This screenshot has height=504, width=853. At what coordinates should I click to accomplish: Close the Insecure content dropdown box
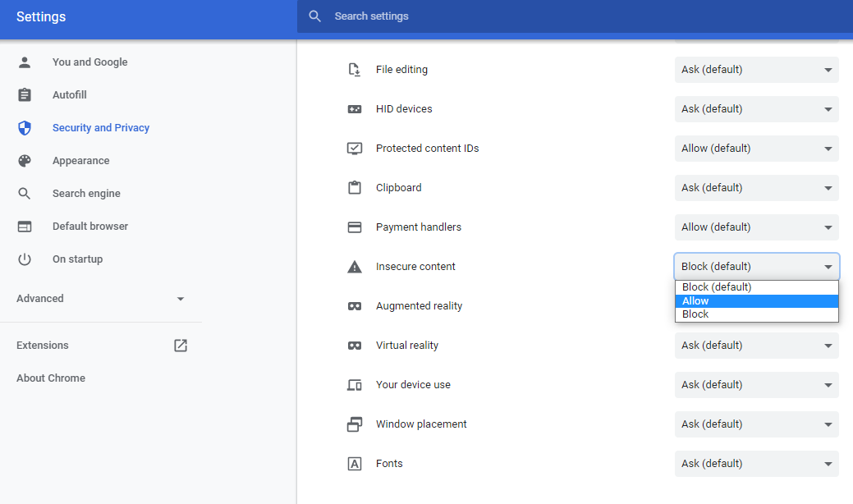tap(757, 267)
